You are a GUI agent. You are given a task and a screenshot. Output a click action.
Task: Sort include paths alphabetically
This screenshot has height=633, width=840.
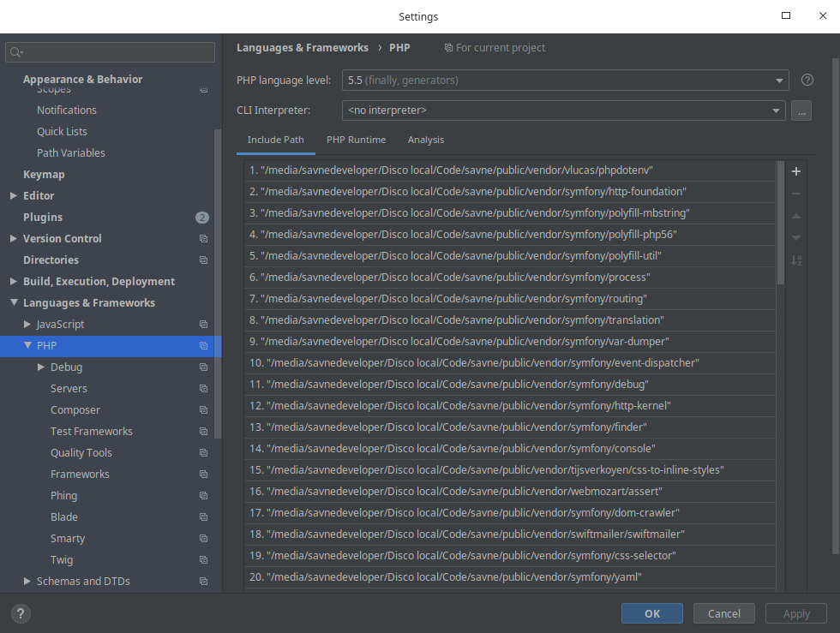click(795, 260)
